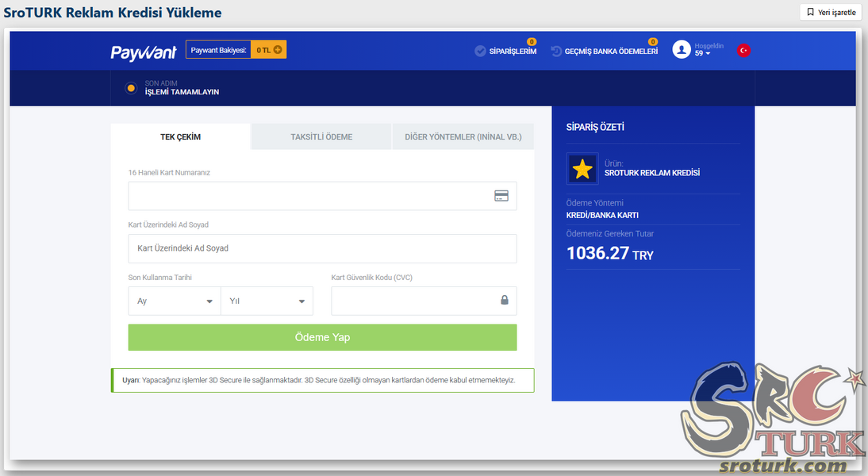Open the Yıl year dropdown

coord(267,301)
